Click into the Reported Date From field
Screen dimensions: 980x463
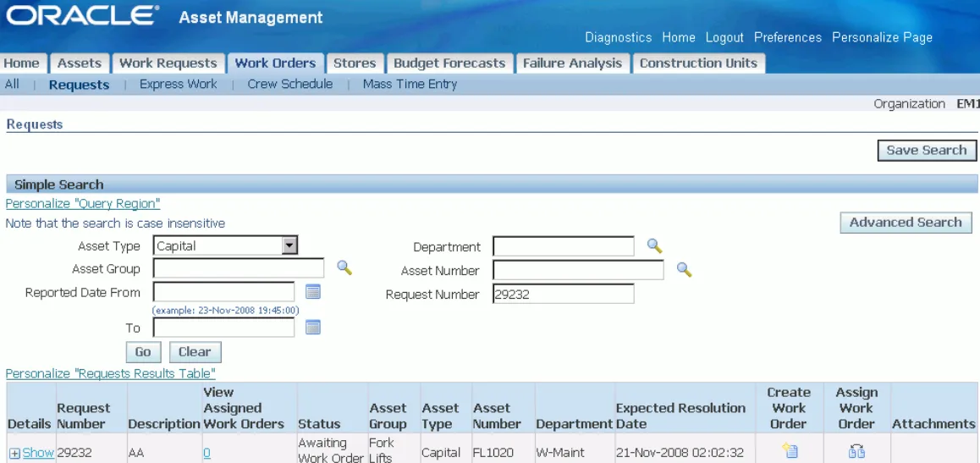pos(223,292)
